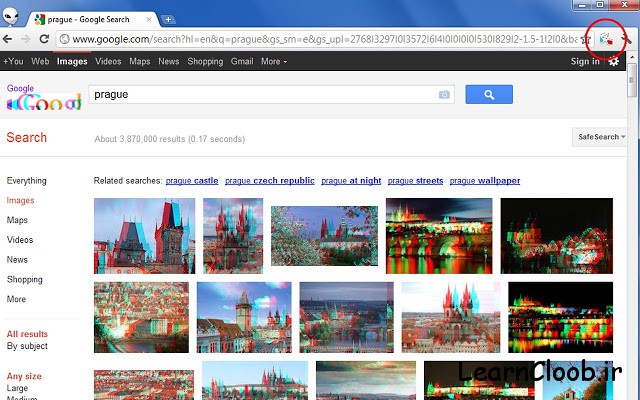Open second-row clock tower thumbnail

click(244, 318)
